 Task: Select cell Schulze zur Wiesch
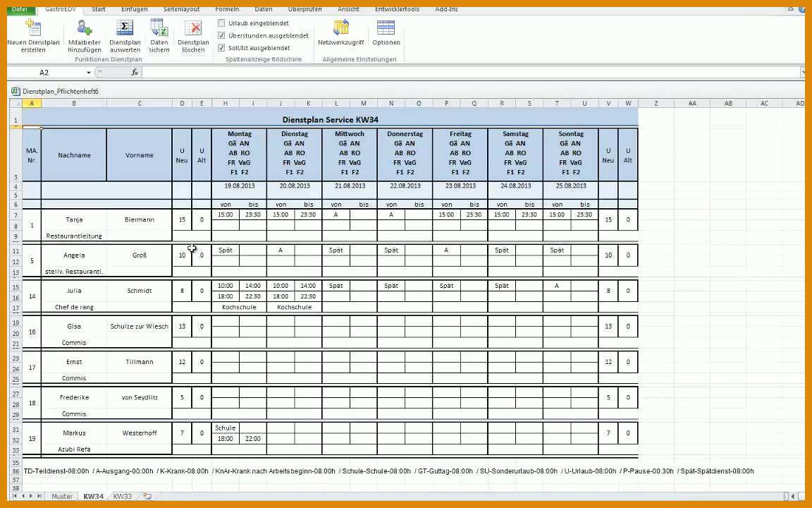(x=140, y=326)
